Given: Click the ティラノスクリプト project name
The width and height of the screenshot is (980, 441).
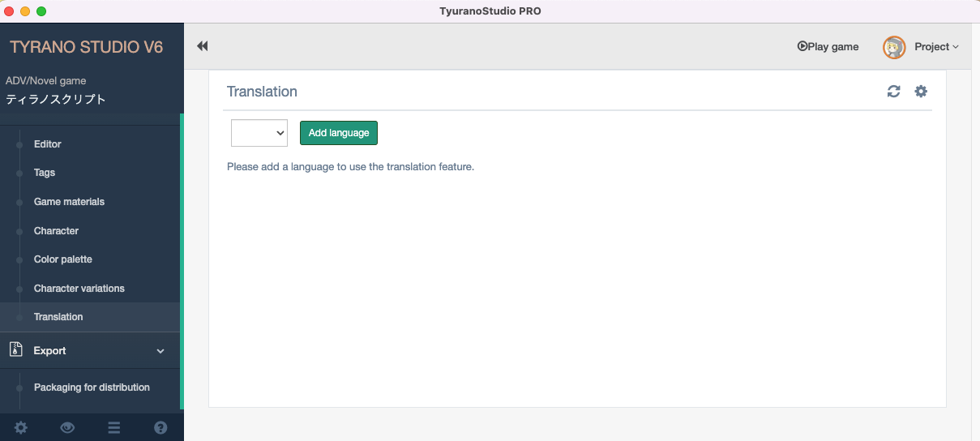Looking at the screenshot, I should pyautogui.click(x=56, y=100).
